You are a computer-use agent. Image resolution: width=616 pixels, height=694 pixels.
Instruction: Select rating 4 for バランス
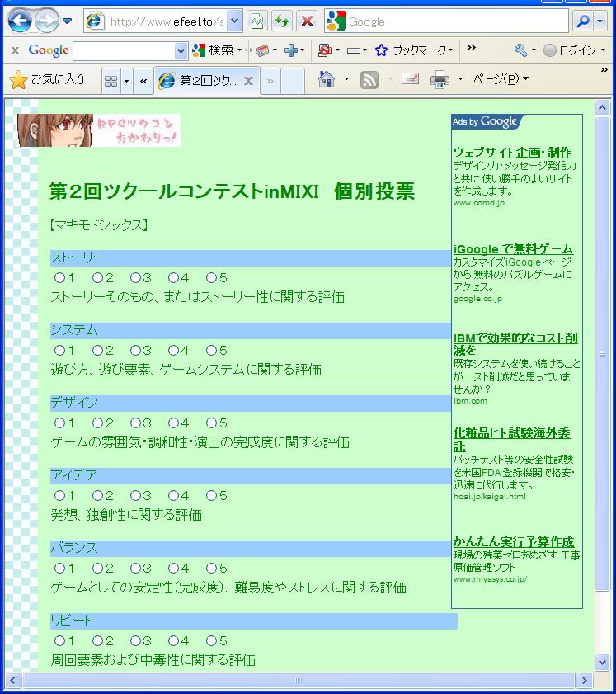pos(173,569)
